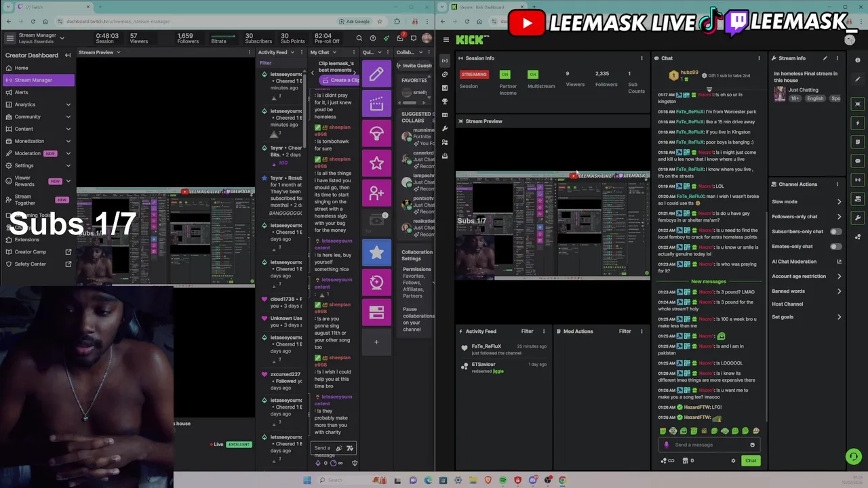The image size is (868, 488).
Task: Collapse the Creator Dashboard sidebar arrow
Action: [x=68, y=55]
